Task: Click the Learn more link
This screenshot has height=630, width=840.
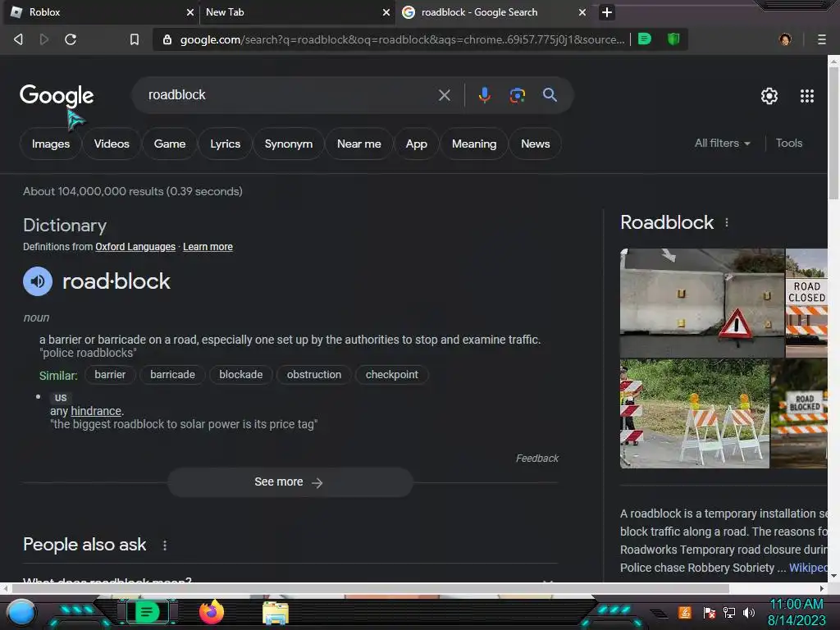Action: (x=208, y=247)
